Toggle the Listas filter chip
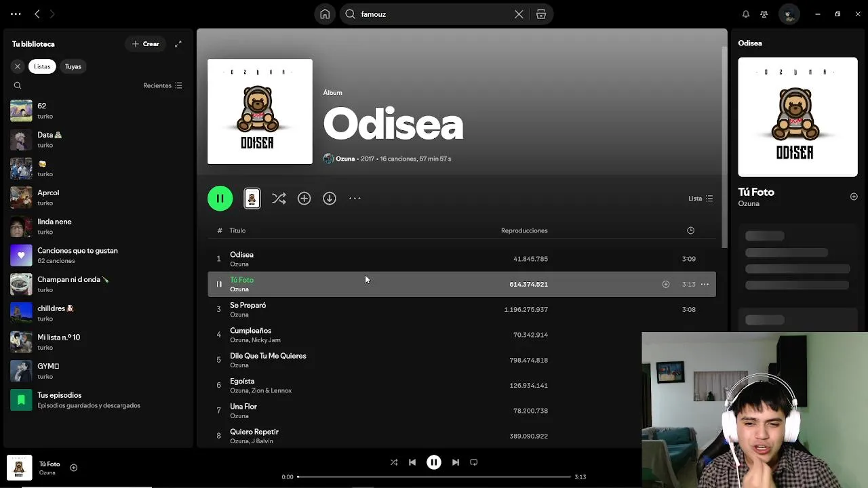Screen dimensions: 868x488 tap(42, 66)
